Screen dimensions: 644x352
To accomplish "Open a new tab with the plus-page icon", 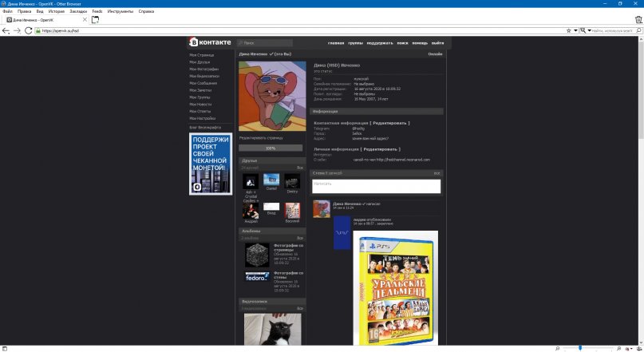I will 95,19.
